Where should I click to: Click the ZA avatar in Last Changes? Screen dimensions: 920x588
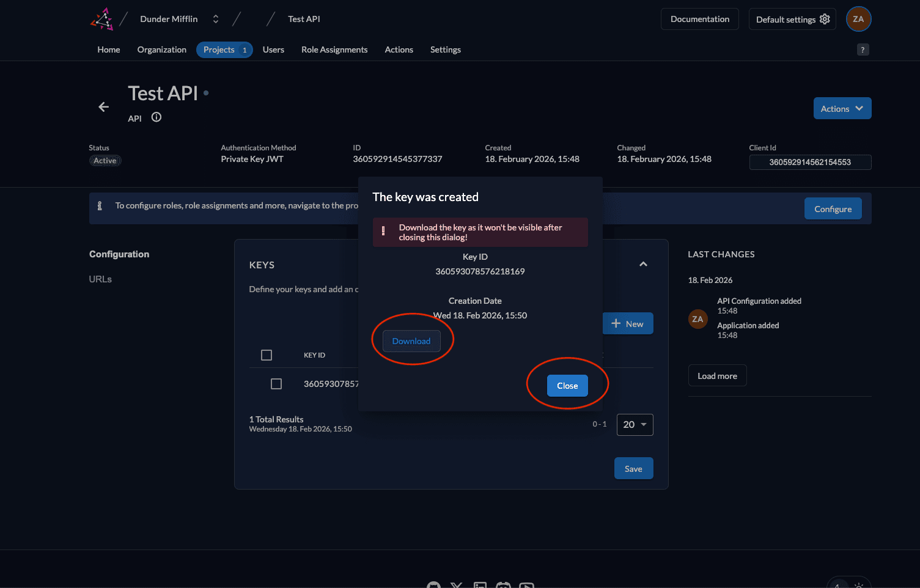click(x=697, y=319)
